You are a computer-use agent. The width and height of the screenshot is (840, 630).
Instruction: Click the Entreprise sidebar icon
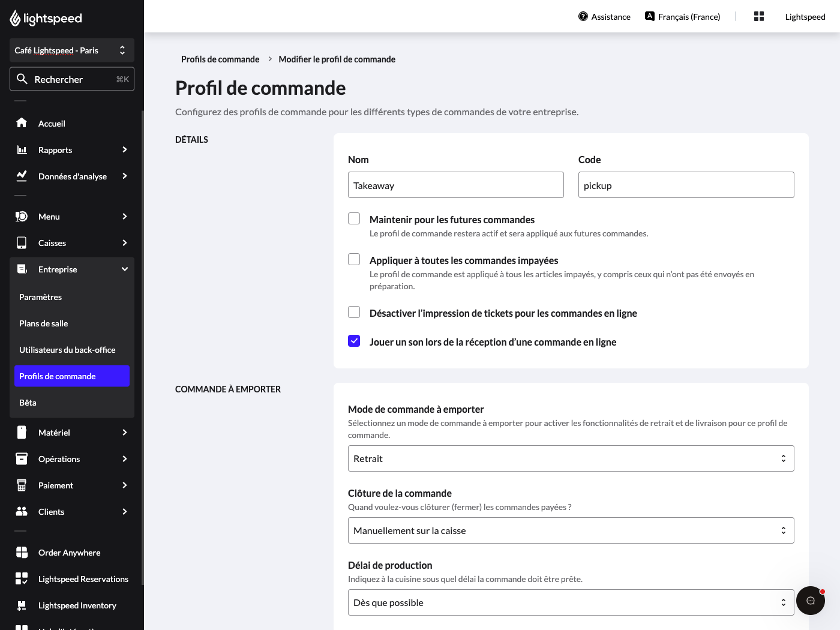(22, 269)
